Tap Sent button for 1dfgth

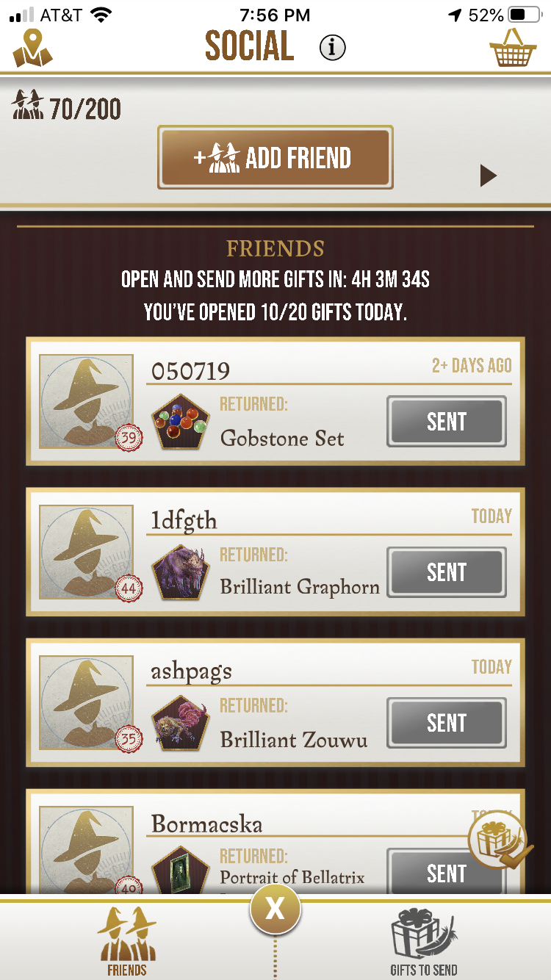click(x=447, y=572)
